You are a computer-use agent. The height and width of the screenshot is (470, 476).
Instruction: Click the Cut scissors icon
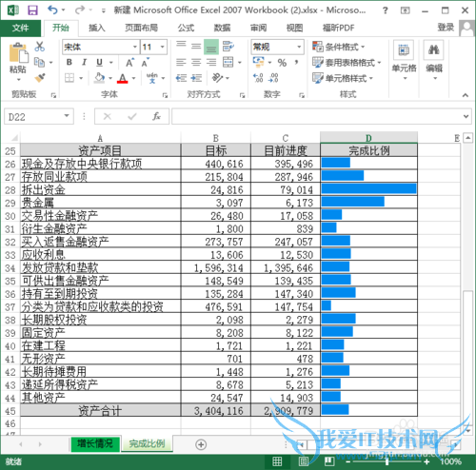coord(39,47)
